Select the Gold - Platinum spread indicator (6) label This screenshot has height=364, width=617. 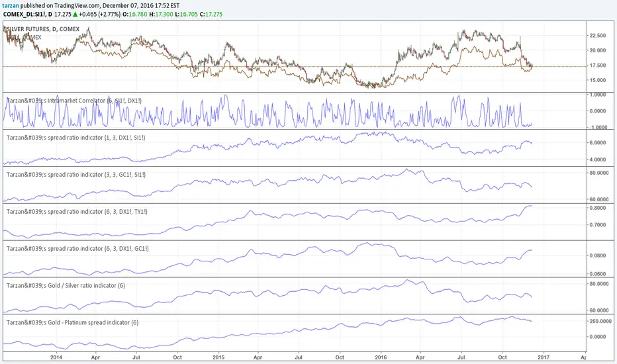click(x=72, y=323)
